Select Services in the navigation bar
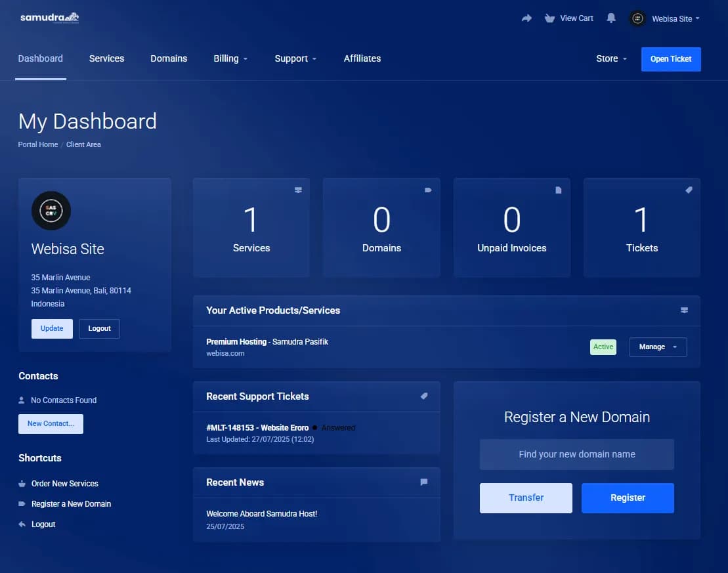The height and width of the screenshot is (573, 728). point(106,58)
